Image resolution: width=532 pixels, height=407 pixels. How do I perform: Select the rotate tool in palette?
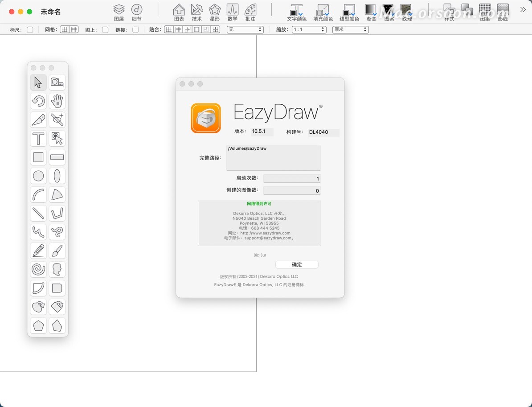click(x=38, y=101)
